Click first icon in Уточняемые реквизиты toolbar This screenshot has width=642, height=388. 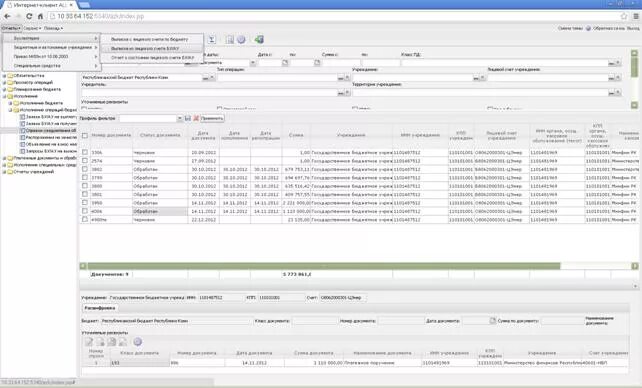[89, 342]
